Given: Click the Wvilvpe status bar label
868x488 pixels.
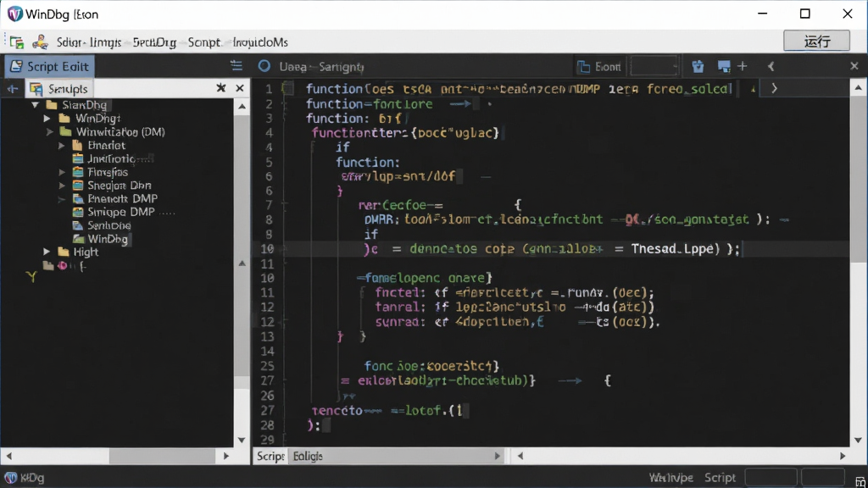Looking at the screenshot, I should [670, 478].
